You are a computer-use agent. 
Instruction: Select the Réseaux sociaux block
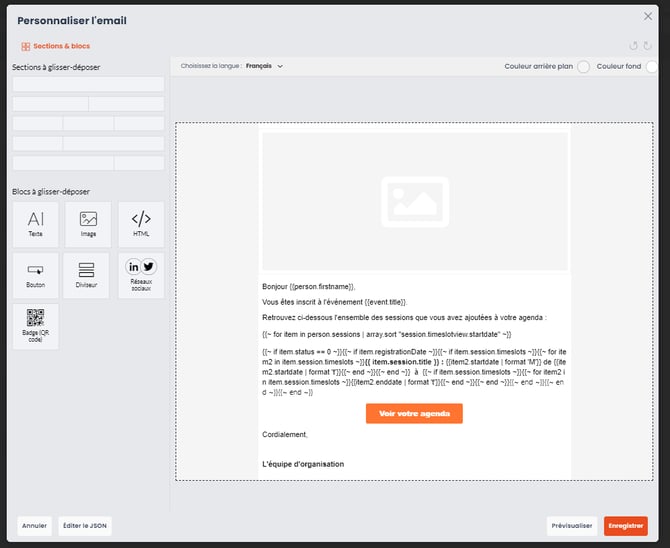pos(141,275)
